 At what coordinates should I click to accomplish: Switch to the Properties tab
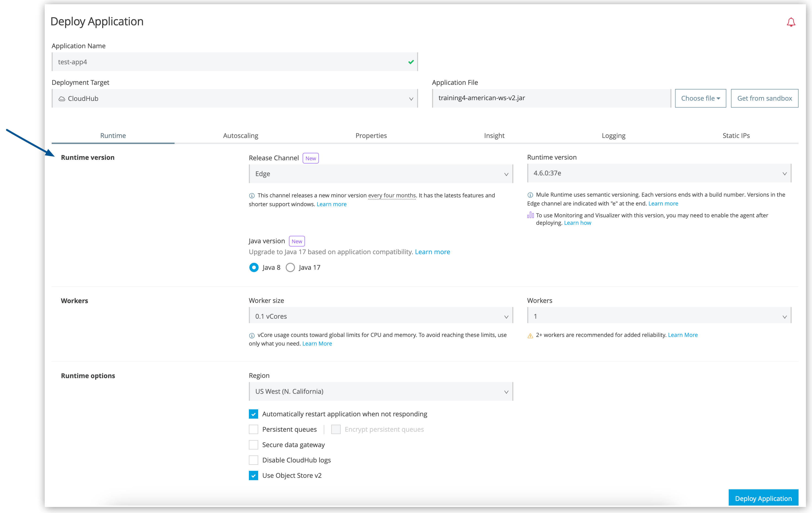click(370, 135)
